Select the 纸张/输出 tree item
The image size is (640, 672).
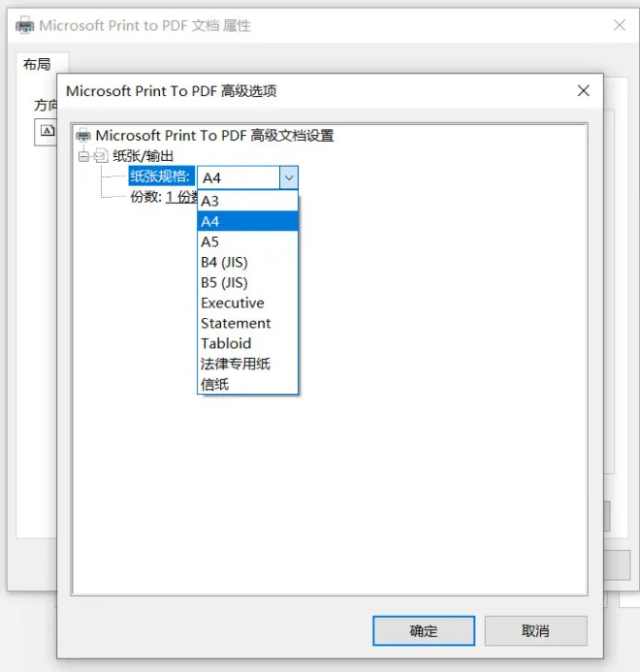(143, 156)
